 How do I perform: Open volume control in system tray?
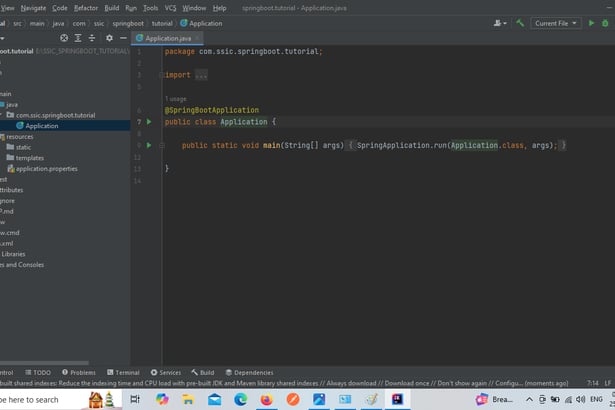[x=580, y=399]
